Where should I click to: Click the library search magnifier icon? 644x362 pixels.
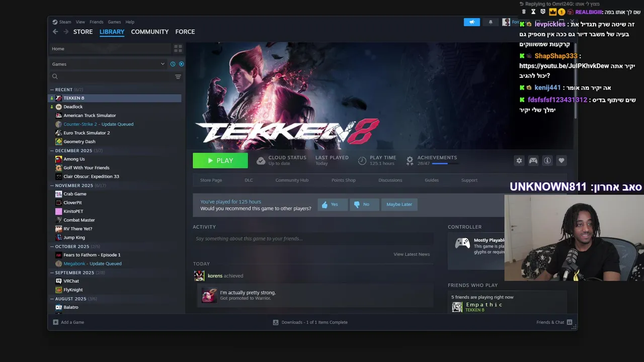55,76
